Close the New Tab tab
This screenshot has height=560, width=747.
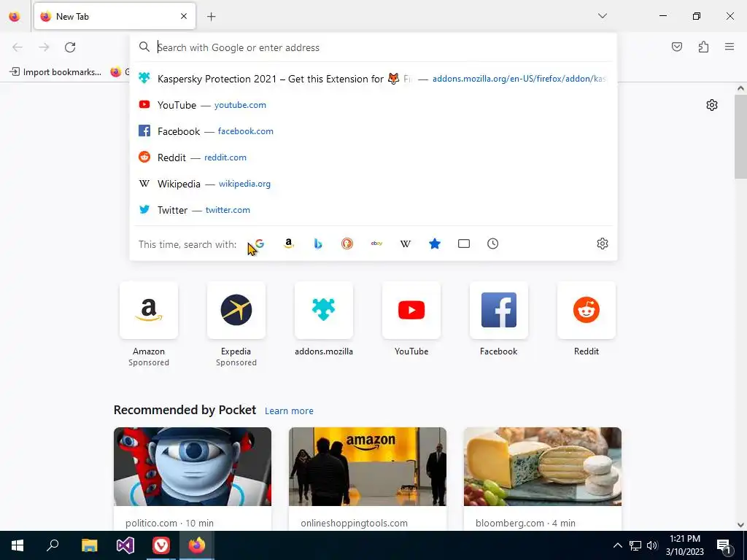pyautogui.click(x=184, y=16)
